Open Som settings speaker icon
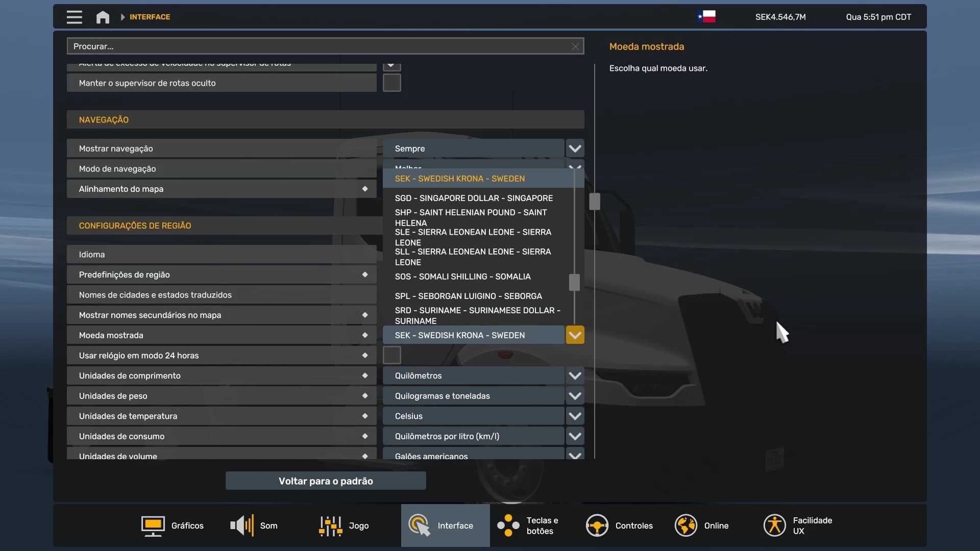 pyautogui.click(x=242, y=525)
